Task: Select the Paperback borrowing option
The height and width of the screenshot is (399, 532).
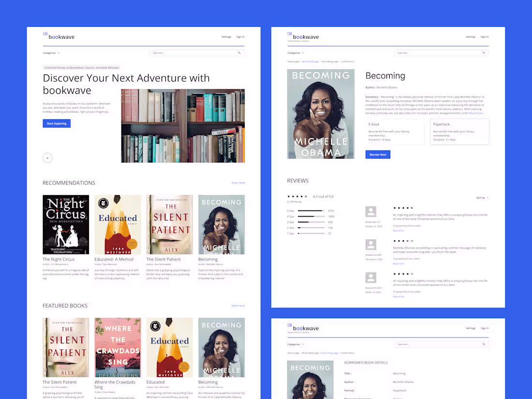Action: tap(459, 131)
